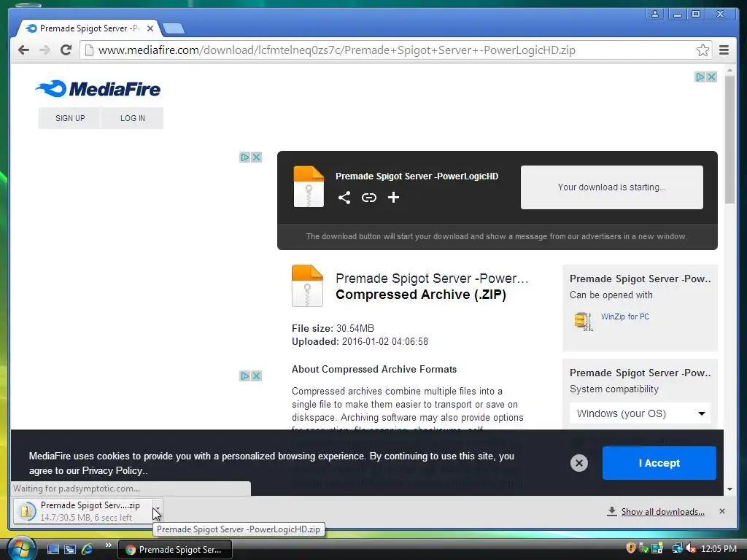
Task: Click the ZIP icon beside Compressed Archive heading
Action: [307, 286]
